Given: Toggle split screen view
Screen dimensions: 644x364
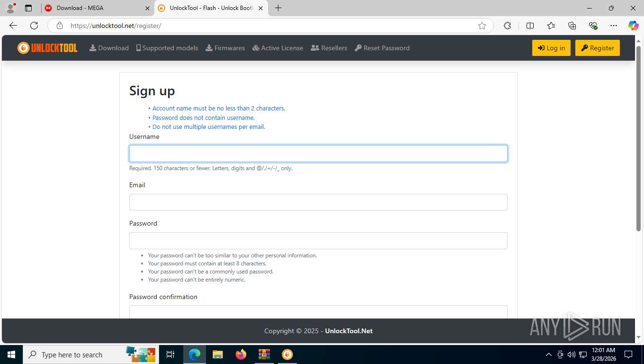Looking at the screenshot, I should coord(530,26).
